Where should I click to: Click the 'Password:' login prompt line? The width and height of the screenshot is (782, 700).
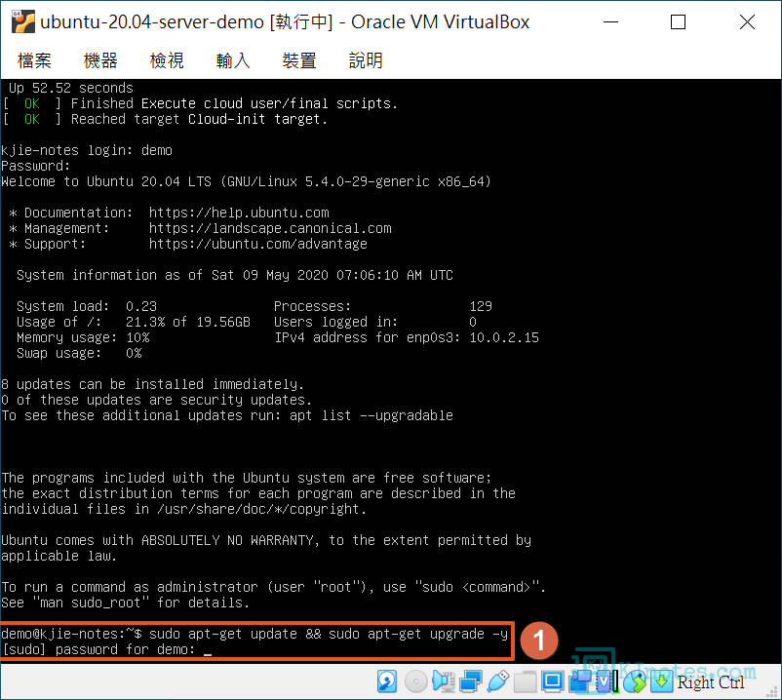(36, 166)
